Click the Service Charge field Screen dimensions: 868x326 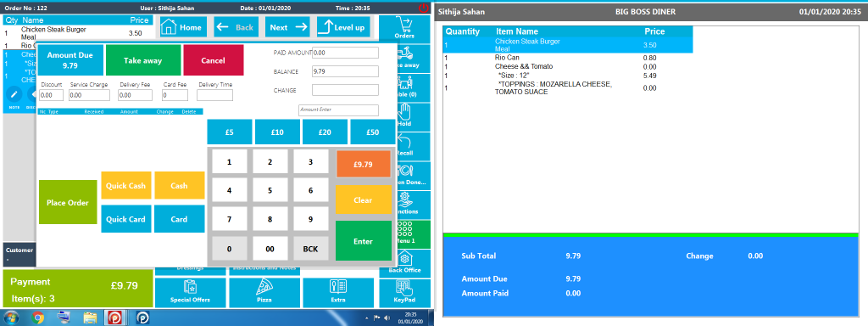click(89, 95)
